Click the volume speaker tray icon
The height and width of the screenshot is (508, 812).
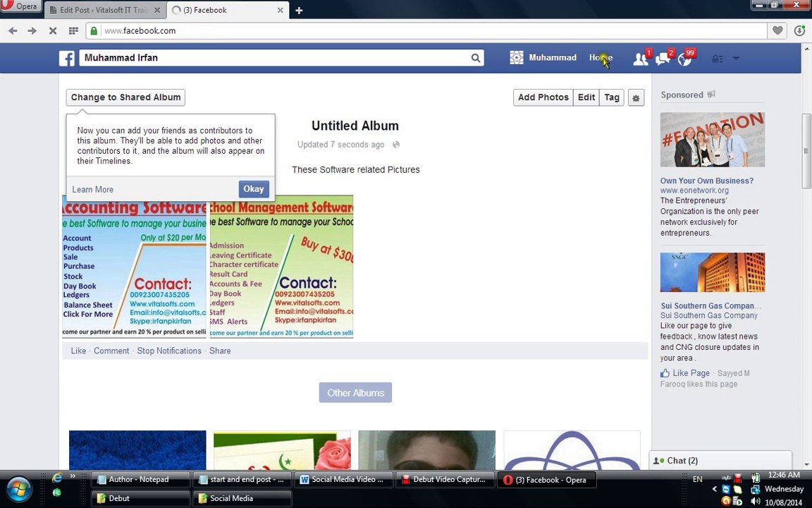(756, 501)
